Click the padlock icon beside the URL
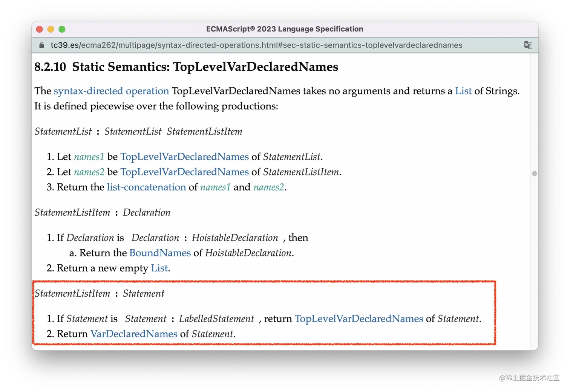The image size is (570, 392). (41, 45)
